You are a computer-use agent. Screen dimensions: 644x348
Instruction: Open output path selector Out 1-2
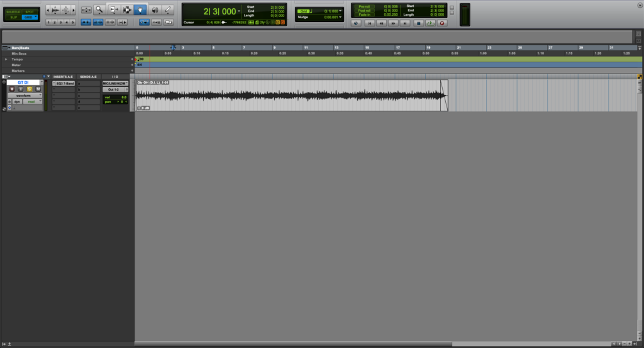click(115, 89)
